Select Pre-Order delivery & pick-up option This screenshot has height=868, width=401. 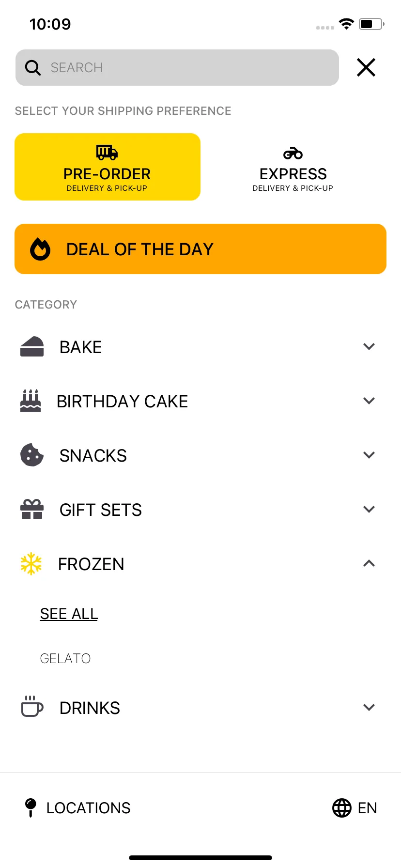tap(108, 167)
